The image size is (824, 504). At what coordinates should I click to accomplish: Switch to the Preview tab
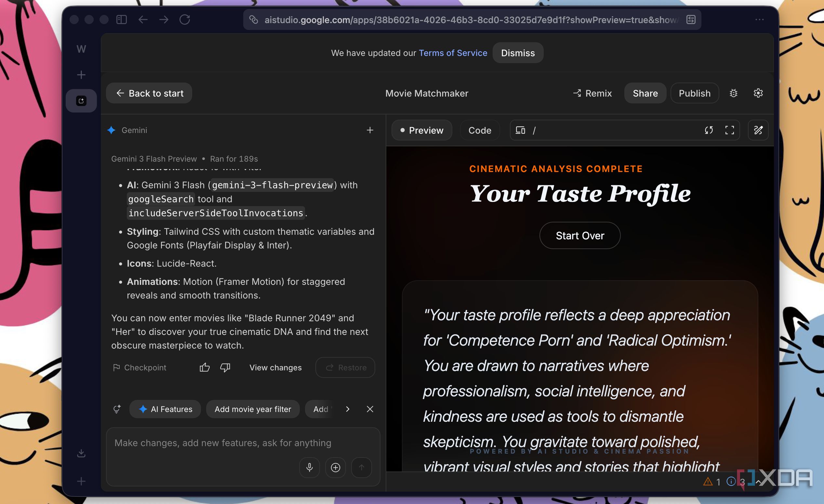click(422, 130)
